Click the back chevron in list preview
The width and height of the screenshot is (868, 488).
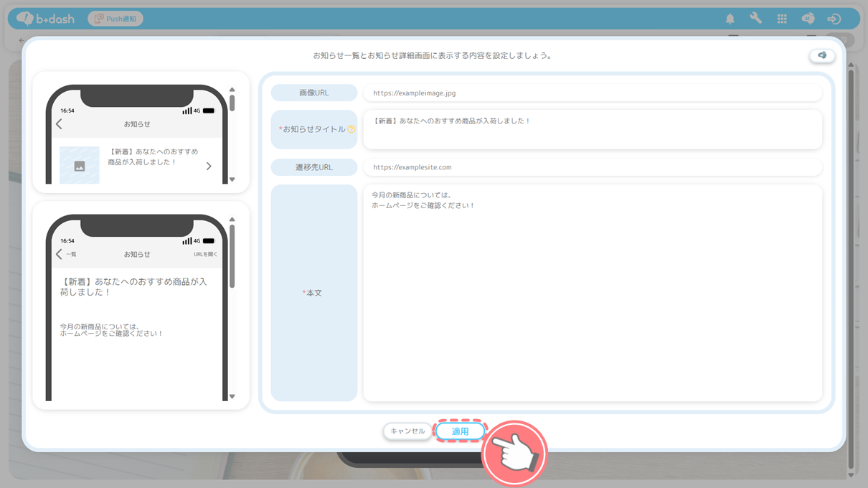pyautogui.click(x=60, y=124)
